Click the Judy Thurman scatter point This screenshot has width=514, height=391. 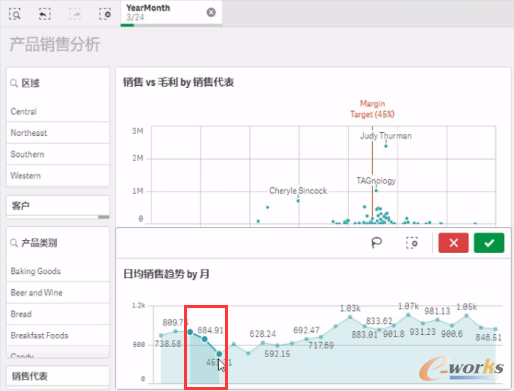[x=386, y=146]
